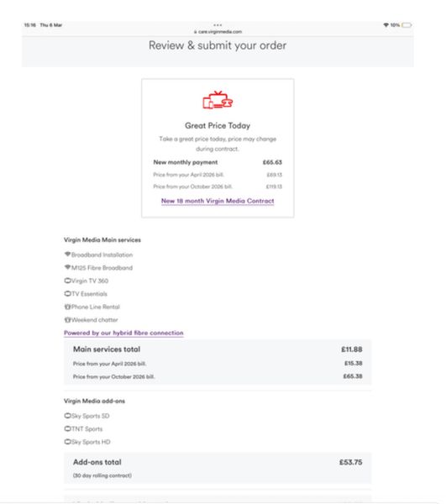446x504 pixels.
Task: Tap the Wi-Fi status icon in the status bar
Action: point(386,25)
